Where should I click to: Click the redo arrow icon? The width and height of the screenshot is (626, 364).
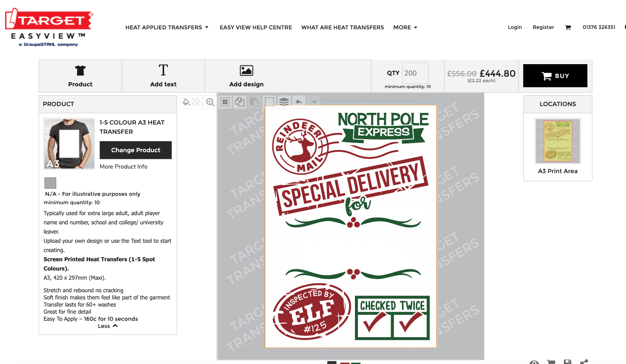(313, 102)
